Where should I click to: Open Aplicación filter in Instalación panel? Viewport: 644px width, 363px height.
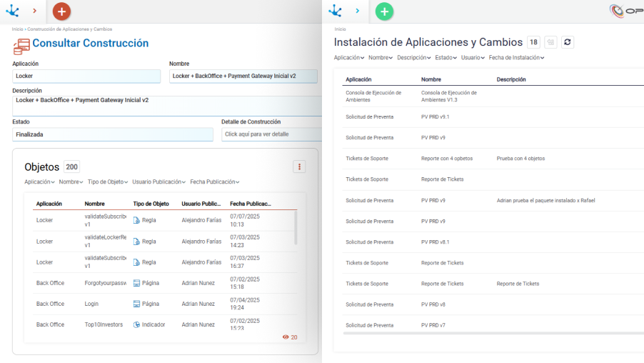[x=348, y=58]
